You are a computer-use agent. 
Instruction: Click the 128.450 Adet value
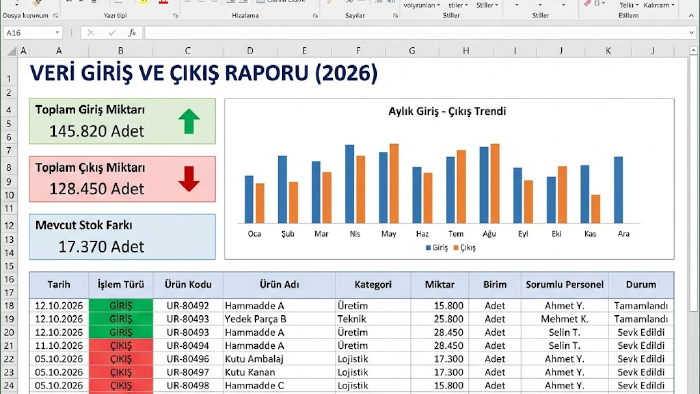tap(96, 189)
